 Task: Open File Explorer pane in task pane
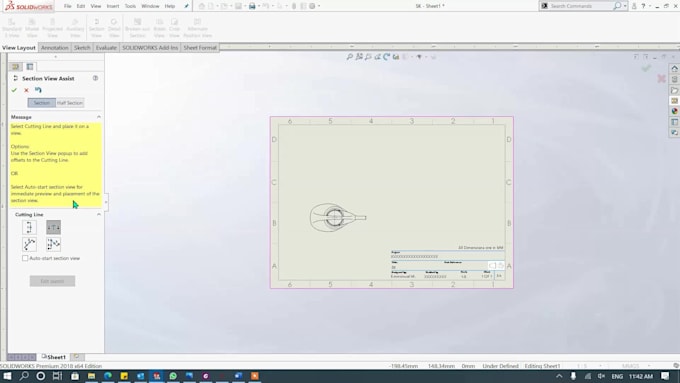[x=674, y=90]
